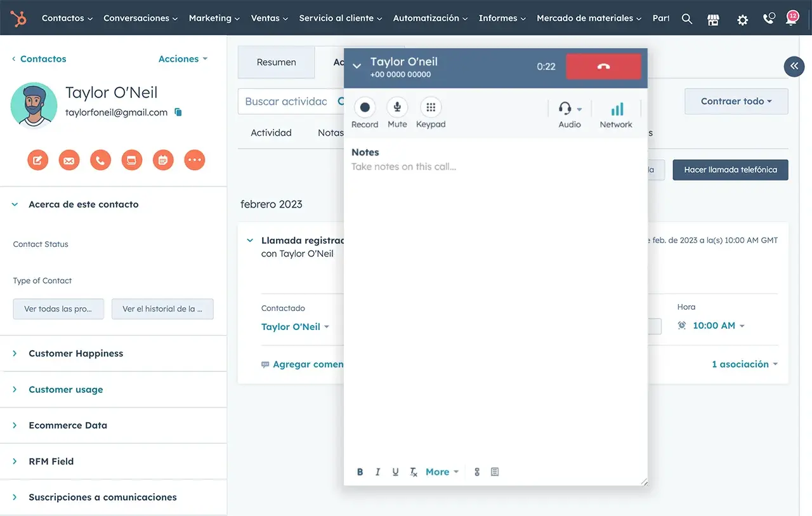The height and width of the screenshot is (516, 812).
Task: Collapse the right sidebar with double-chevron button
Action: click(x=794, y=67)
